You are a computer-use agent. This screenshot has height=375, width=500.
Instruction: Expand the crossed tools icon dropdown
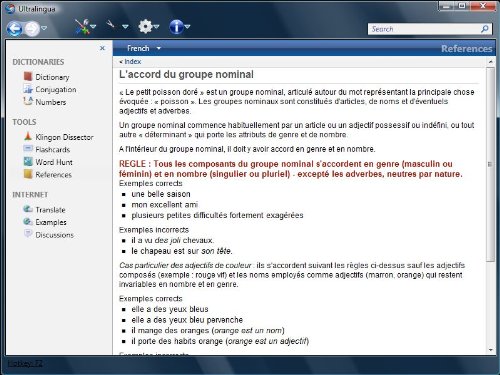tap(93, 26)
